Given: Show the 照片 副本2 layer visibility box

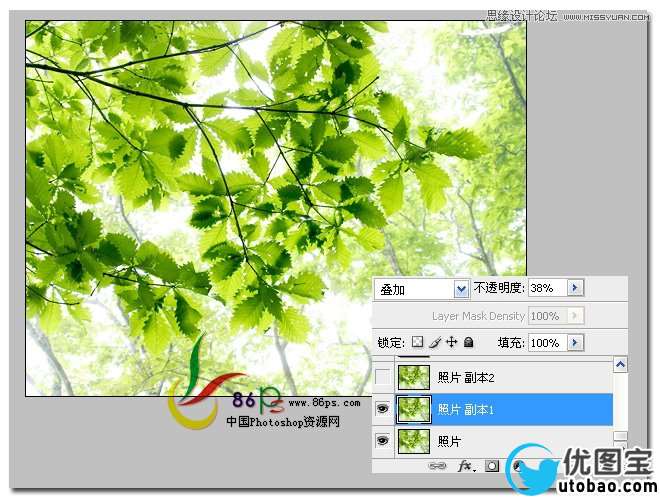Looking at the screenshot, I should [x=382, y=377].
